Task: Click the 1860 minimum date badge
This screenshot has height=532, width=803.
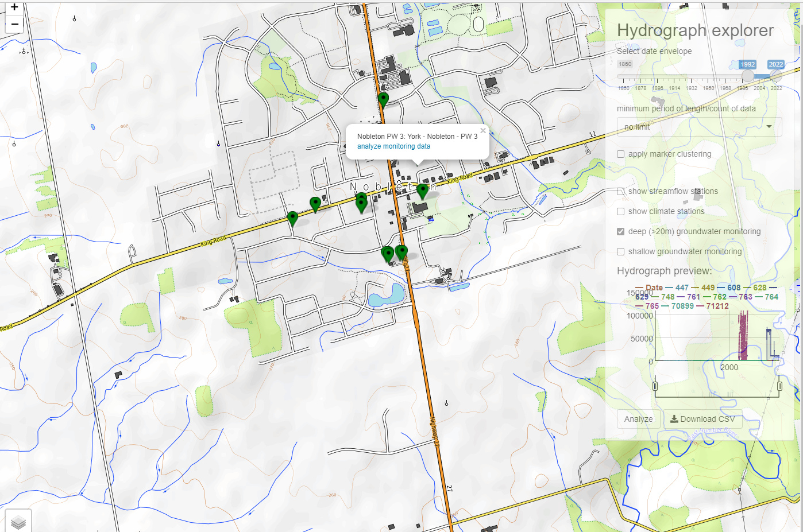Action: click(626, 64)
